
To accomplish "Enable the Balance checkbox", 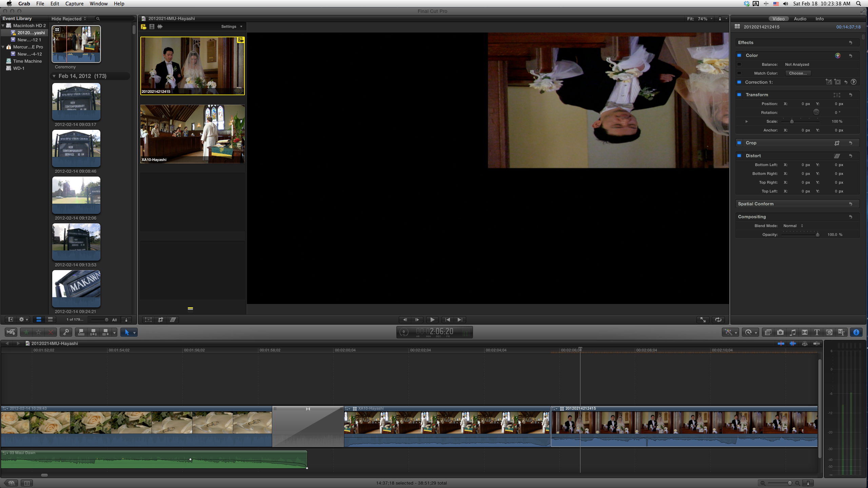I will click(x=739, y=64).
